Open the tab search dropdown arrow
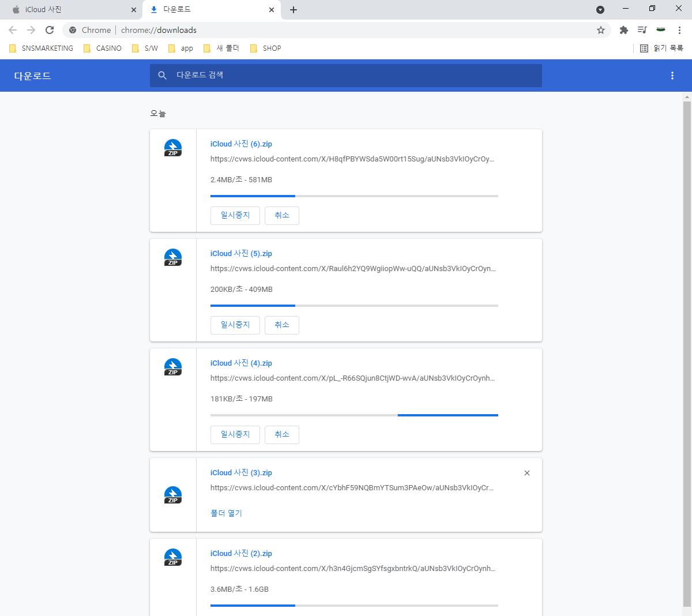This screenshot has height=616, width=692. click(x=600, y=10)
